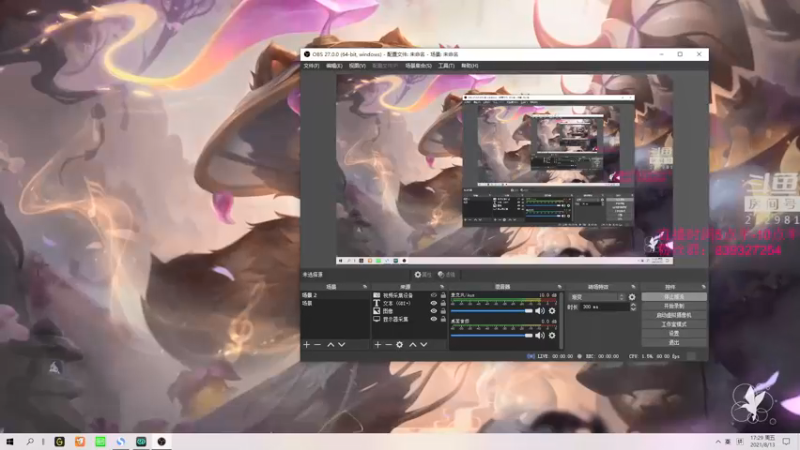Pop out the Scene Transitions dock panel
The width and height of the screenshot is (800, 450).
click(633, 287)
